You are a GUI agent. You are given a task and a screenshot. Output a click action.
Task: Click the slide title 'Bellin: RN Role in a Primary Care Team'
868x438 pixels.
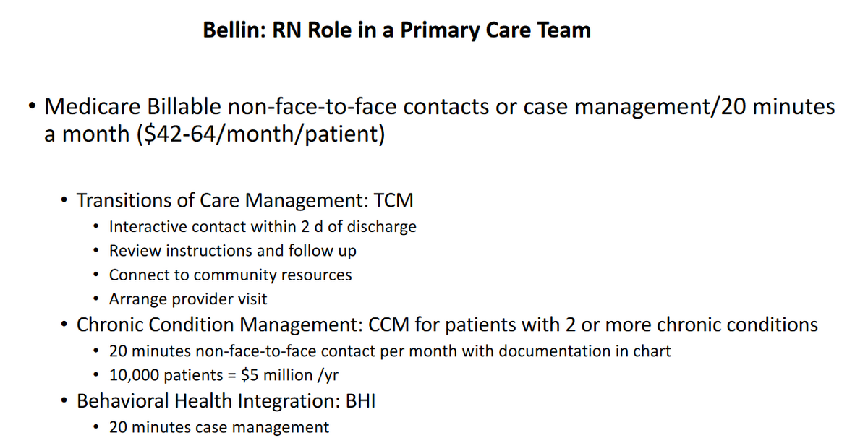397,30
